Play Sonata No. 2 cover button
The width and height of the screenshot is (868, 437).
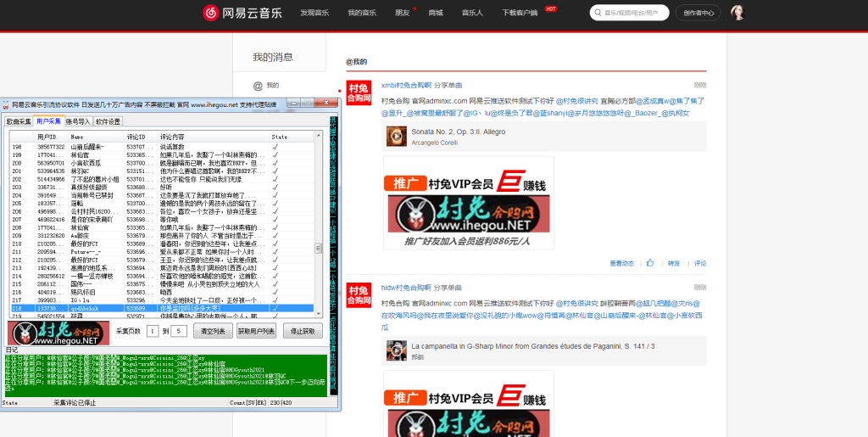tap(397, 137)
